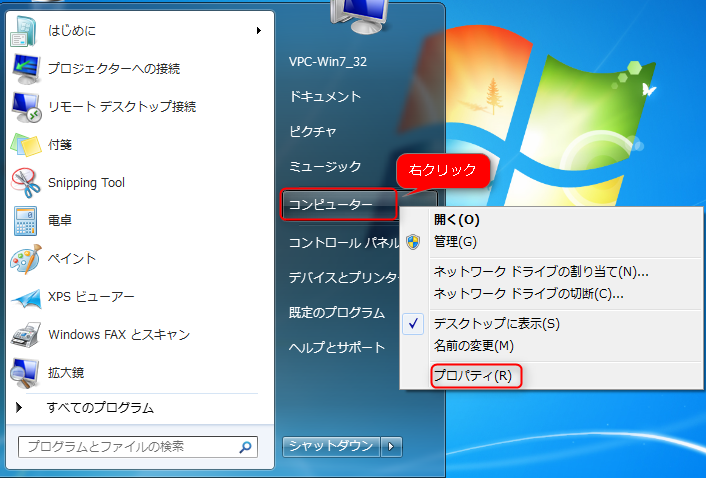Click プロパティ(R) in the context menu
This screenshot has height=478, width=706.
pyautogui.click(x=473, y=375)
